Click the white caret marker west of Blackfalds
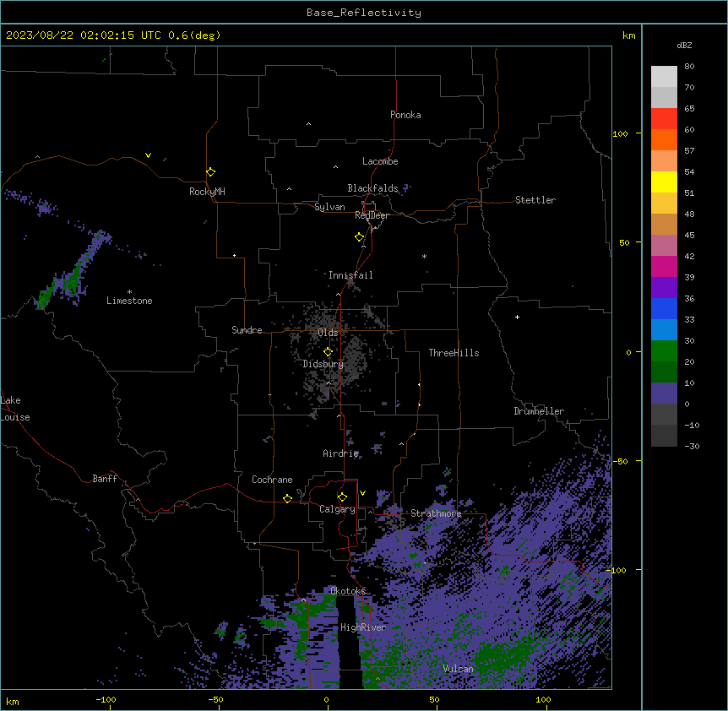Screen dimensions: 728x711 [289, 189]
